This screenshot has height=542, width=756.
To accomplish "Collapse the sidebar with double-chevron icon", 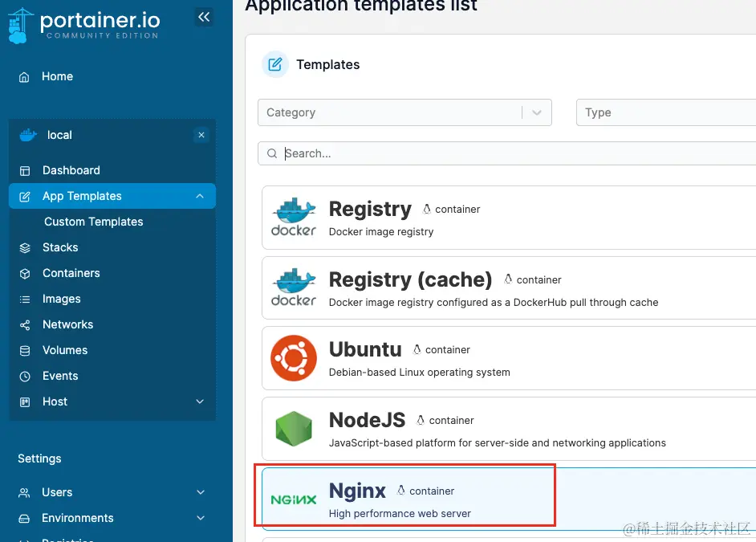I will click(x=204, y=17).
